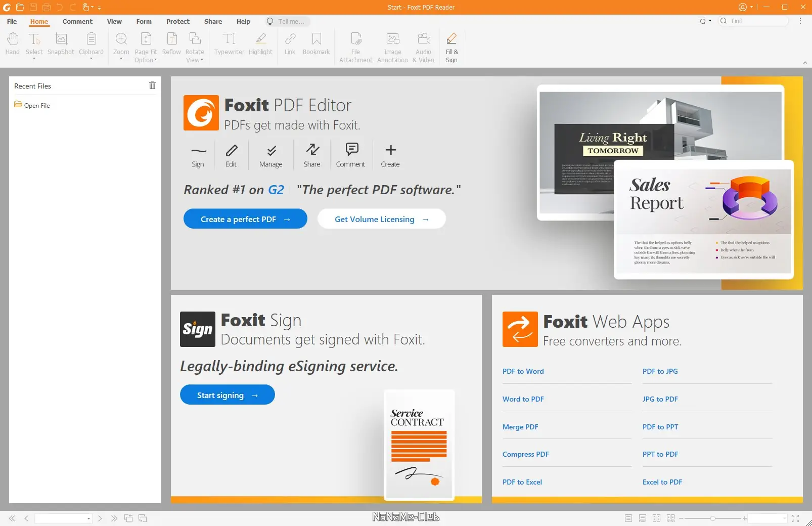The width and height of the screenshot is (812, 526).
Task: Go to the first page using the status bar
Action: click(12, 518)
